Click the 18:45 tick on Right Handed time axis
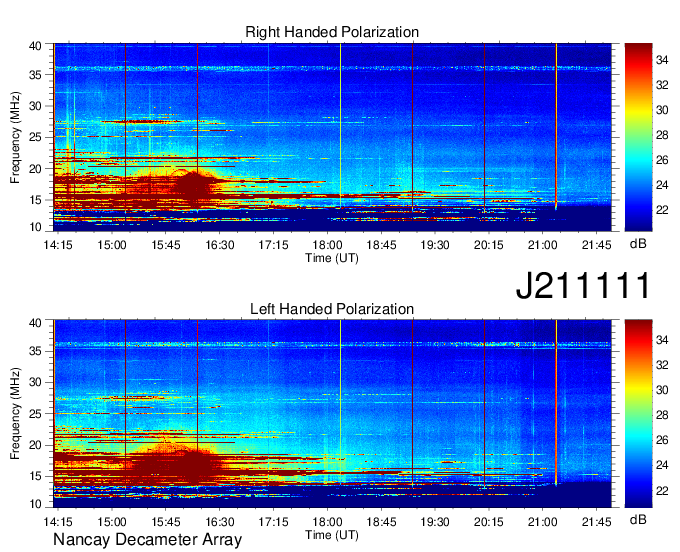The height and width of the screenshot is (552, 680). [381, 245]
